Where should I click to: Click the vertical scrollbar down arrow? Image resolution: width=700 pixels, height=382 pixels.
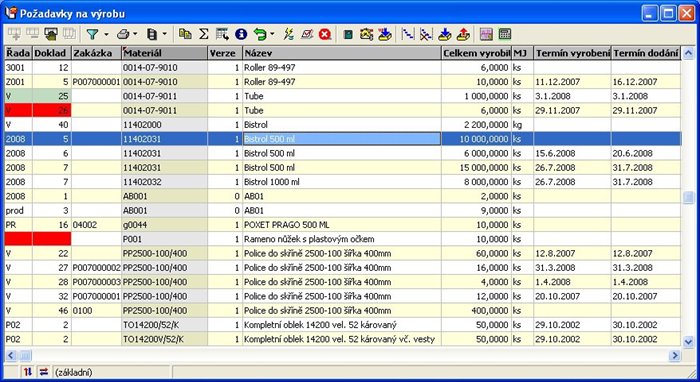click(x=688, y=342)
